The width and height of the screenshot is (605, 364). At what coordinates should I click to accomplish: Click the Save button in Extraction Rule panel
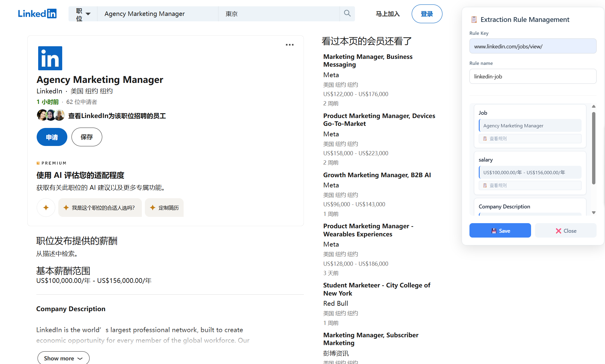500,231
